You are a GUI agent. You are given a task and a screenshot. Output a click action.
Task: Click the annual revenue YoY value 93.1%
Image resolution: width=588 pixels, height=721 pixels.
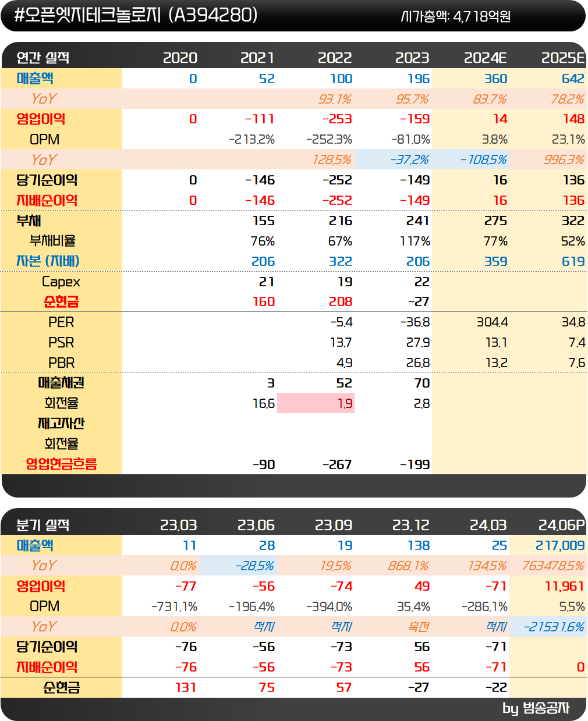point(335,99)
